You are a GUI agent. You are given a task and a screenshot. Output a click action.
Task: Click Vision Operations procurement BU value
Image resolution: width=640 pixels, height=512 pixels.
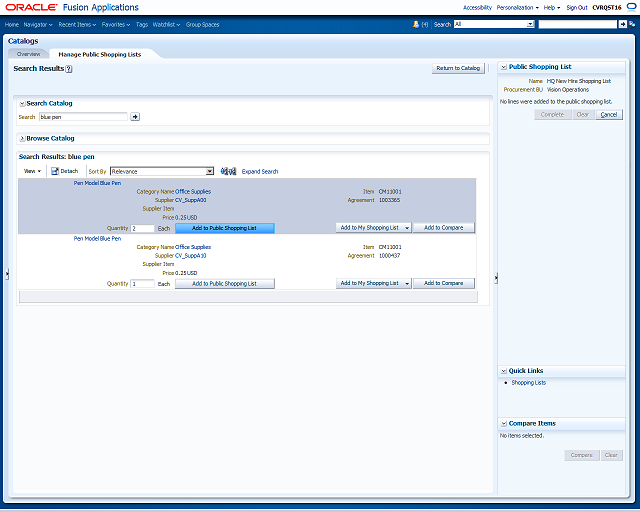568,90
